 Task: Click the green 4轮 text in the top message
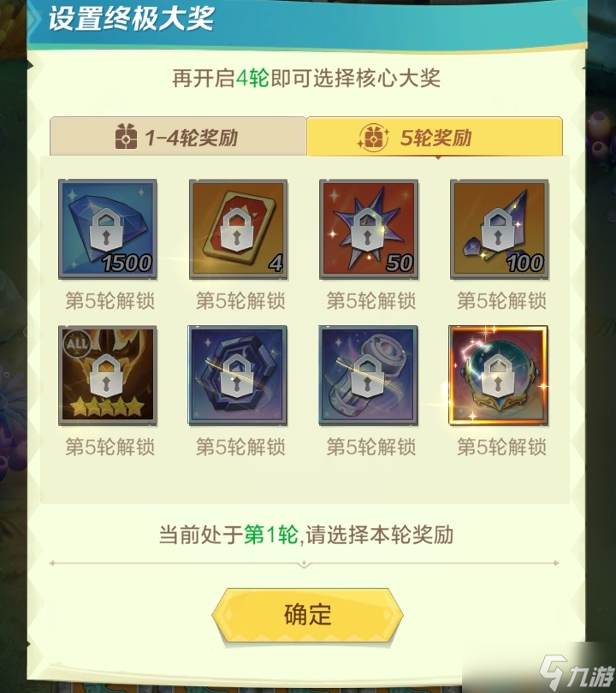click(x=252, y=78)
